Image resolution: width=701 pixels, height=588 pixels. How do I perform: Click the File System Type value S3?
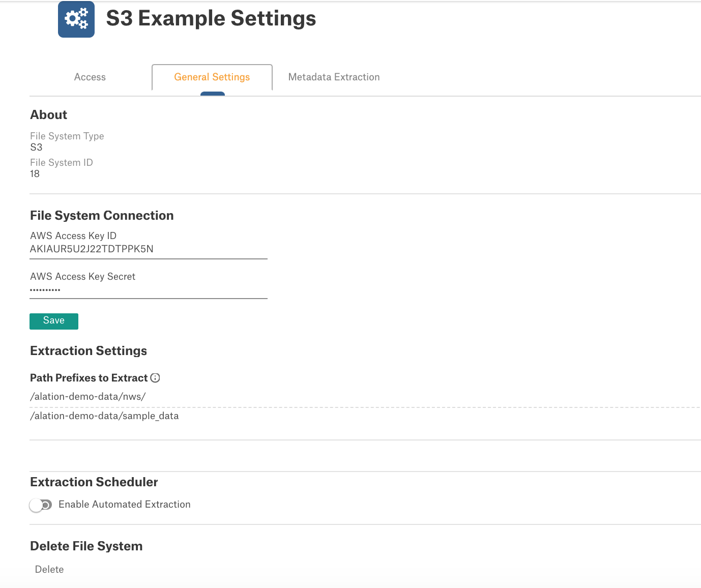(x=36, y=148)
